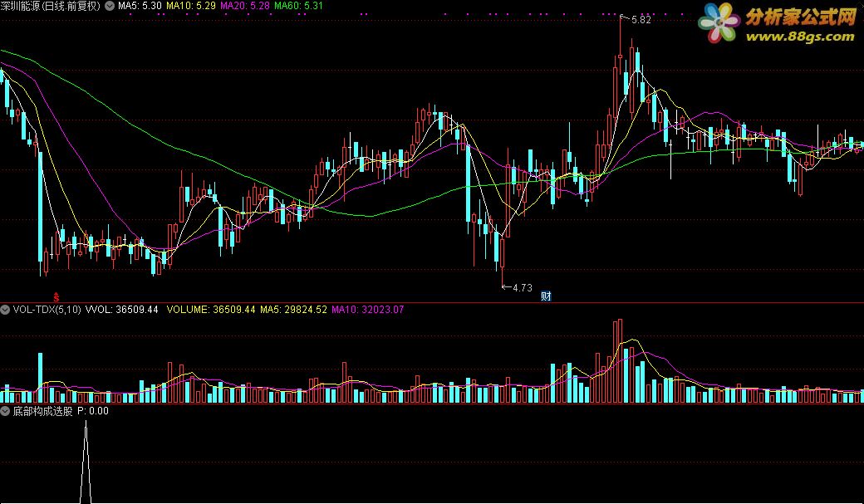
Task: Select the 深圳能源(日线,前复权) chart title
Action: pyautogui.click(x=51, y=6)
